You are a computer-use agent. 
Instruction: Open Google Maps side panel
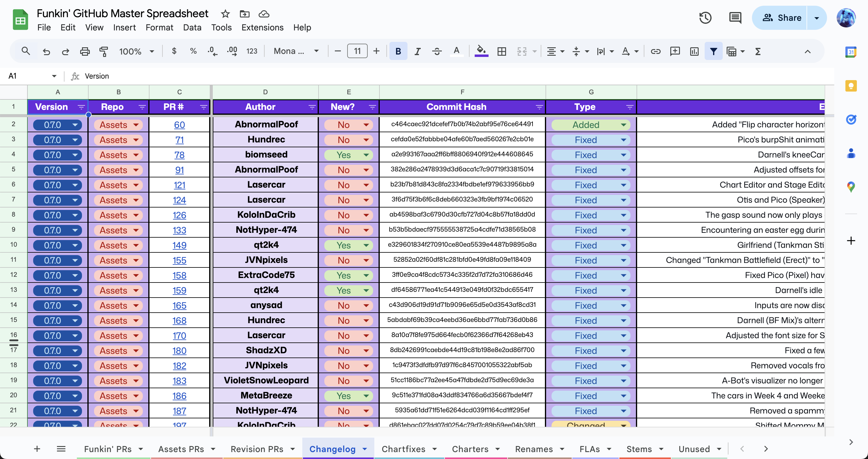(851, 186)
